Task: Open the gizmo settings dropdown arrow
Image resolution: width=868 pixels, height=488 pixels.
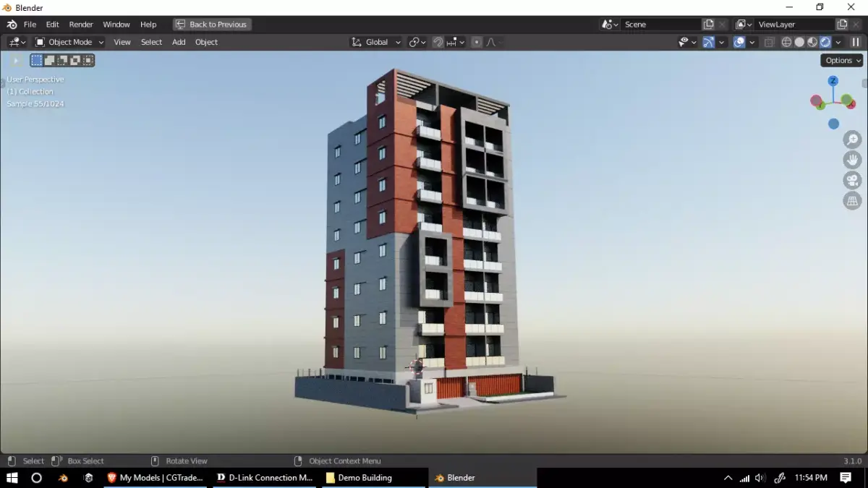Action: click(722, 42)
